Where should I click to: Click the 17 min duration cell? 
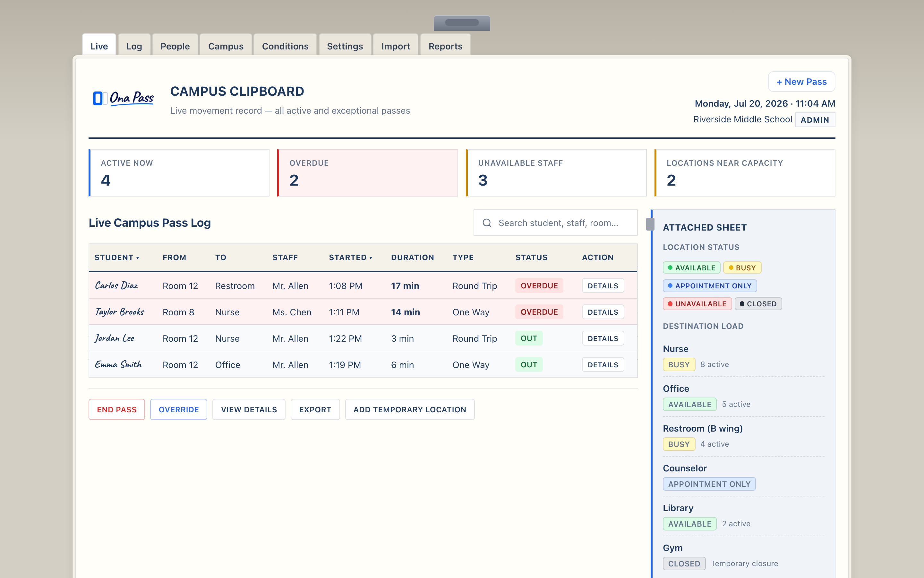coord(405,286)
